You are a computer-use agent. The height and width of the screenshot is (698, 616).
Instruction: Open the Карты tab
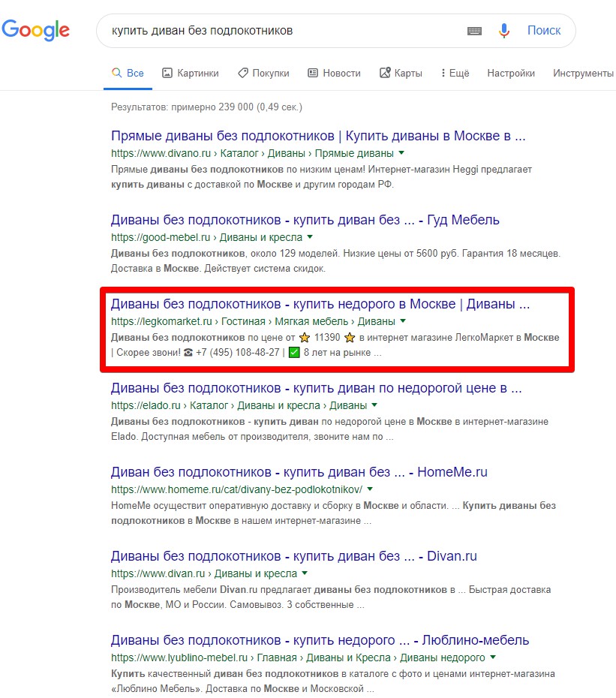coord(401,73)
